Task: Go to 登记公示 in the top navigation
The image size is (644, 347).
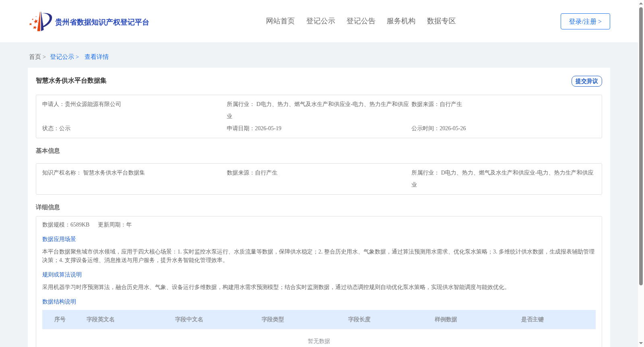Action: [320, 21]
